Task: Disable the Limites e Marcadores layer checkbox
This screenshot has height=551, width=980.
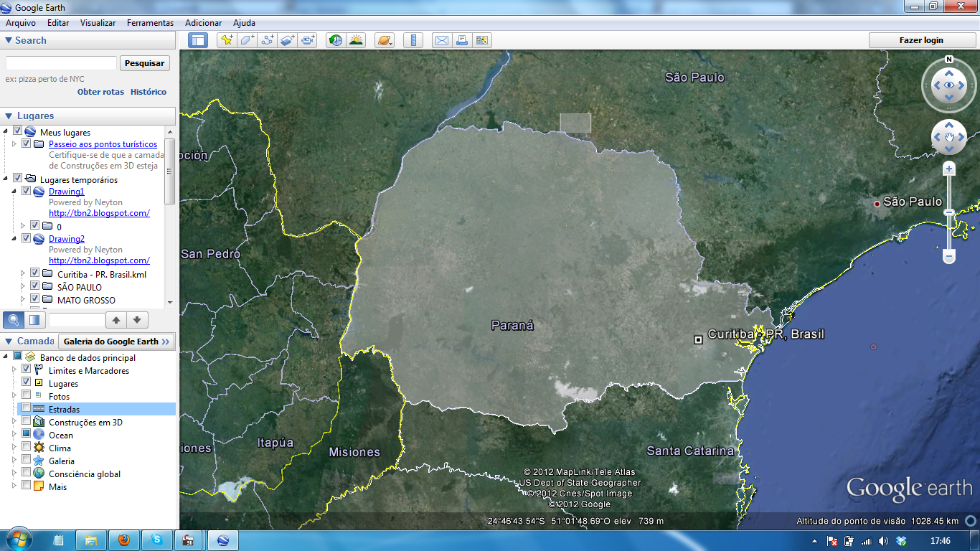Action: coord(27,369)
